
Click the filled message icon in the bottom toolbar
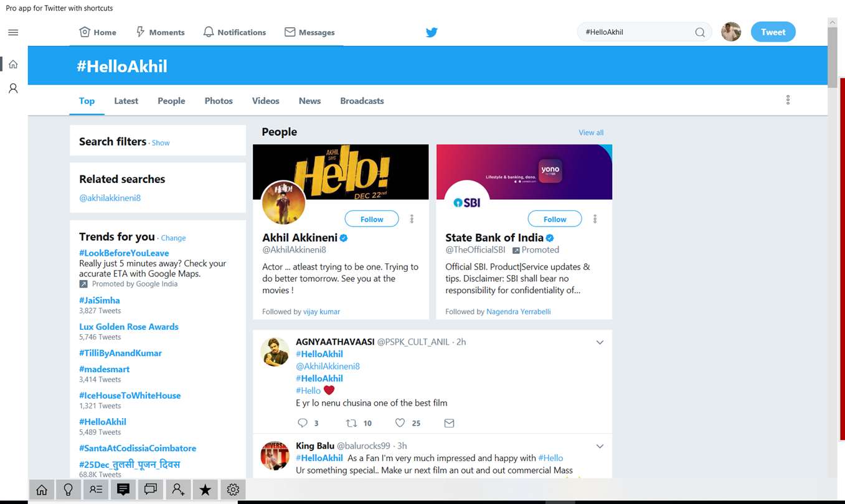tap(123, 490)
